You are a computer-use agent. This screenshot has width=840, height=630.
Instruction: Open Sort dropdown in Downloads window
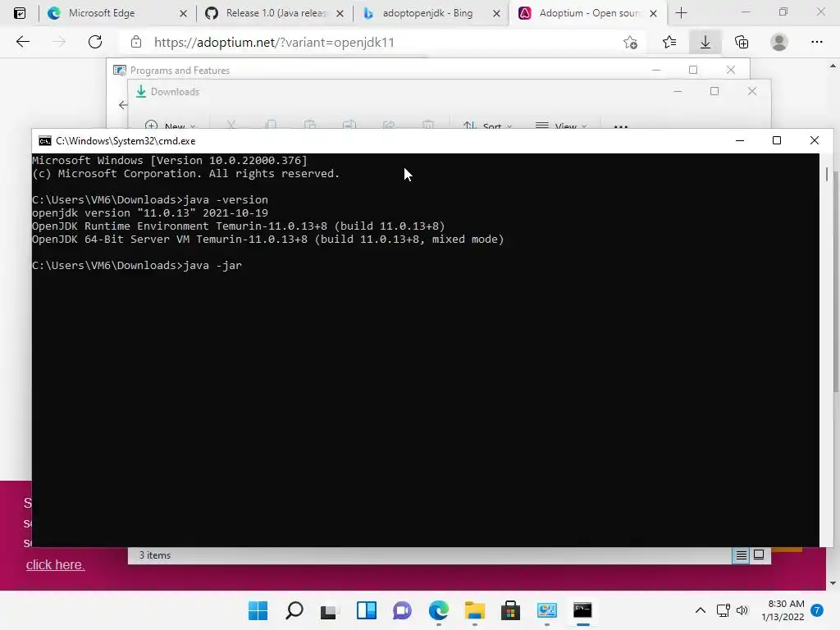(x=487, y=125)
